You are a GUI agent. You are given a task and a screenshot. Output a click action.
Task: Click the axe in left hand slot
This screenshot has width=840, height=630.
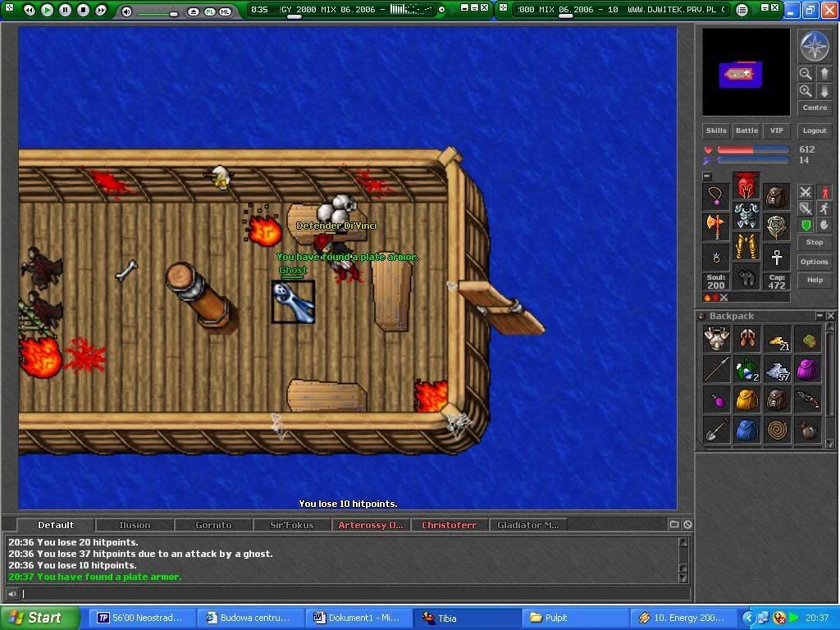click(x=716, y=226)
